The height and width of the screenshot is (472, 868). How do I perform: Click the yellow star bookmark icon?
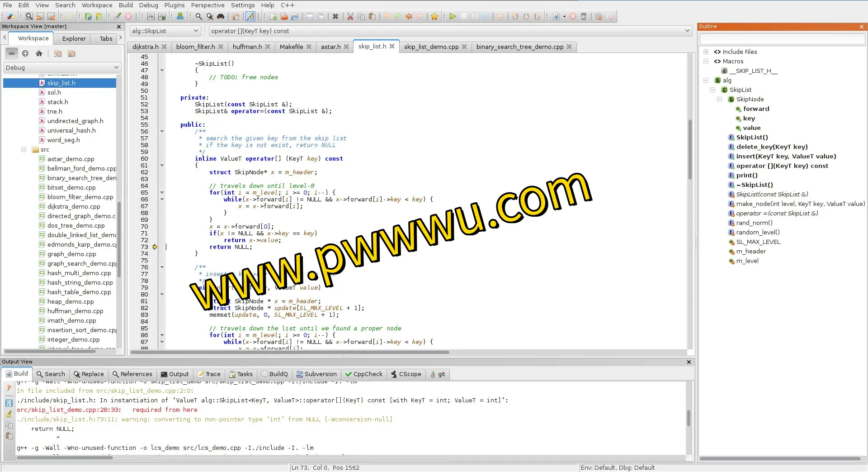[x=434, y=17]
